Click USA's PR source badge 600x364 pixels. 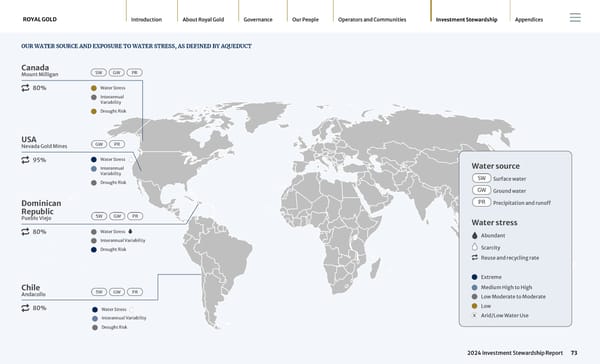[x=117, y=144]
